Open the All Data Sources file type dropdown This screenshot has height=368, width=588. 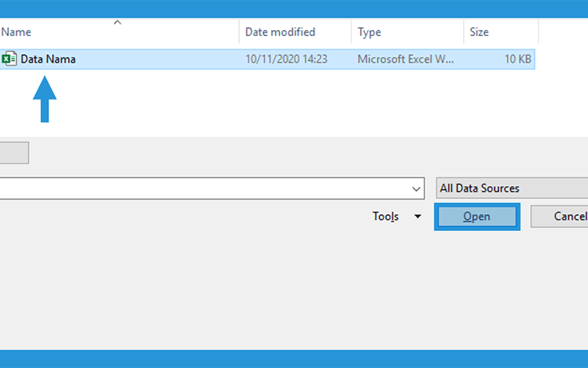pyautogui.click(x=512, y=188)
